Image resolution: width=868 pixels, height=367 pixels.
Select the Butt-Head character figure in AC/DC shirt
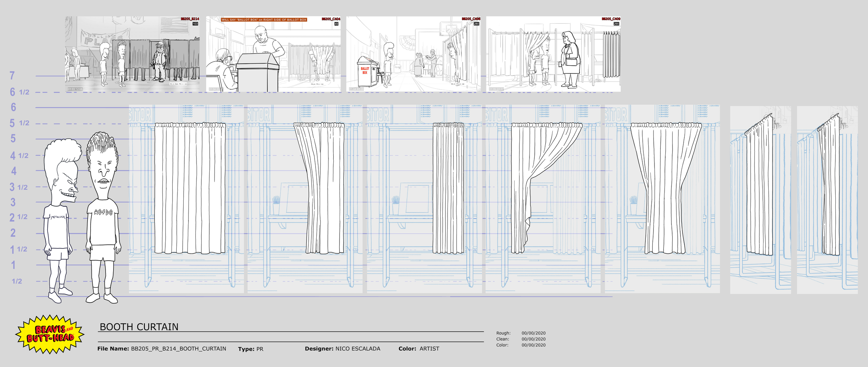tap(103, 217)
